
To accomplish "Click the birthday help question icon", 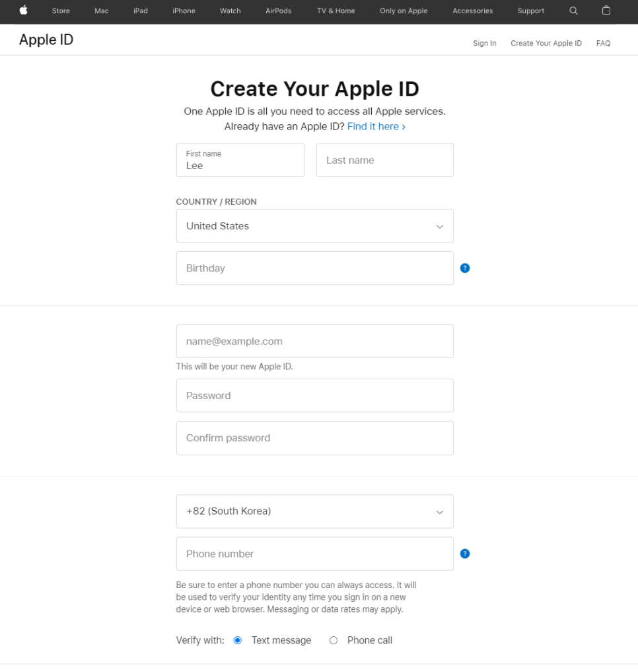I will [465, 268].
